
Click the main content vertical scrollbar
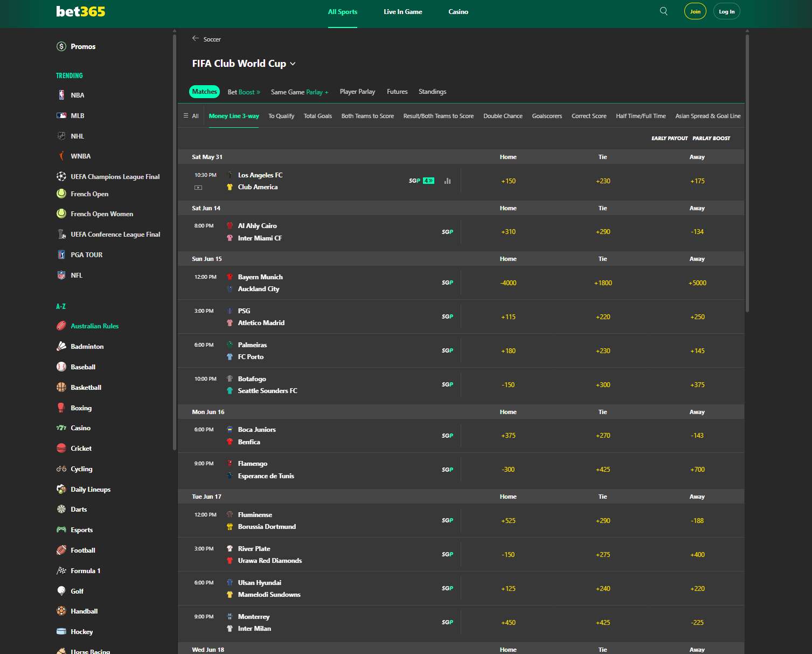(747, 173)
